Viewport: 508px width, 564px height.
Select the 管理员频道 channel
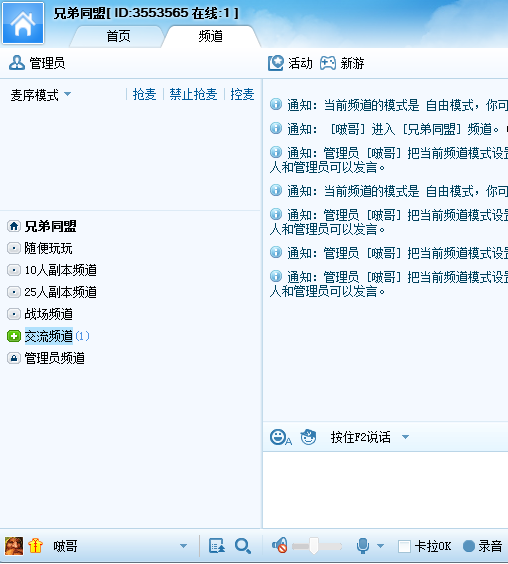pyautogui.click(x=55, y=358)
